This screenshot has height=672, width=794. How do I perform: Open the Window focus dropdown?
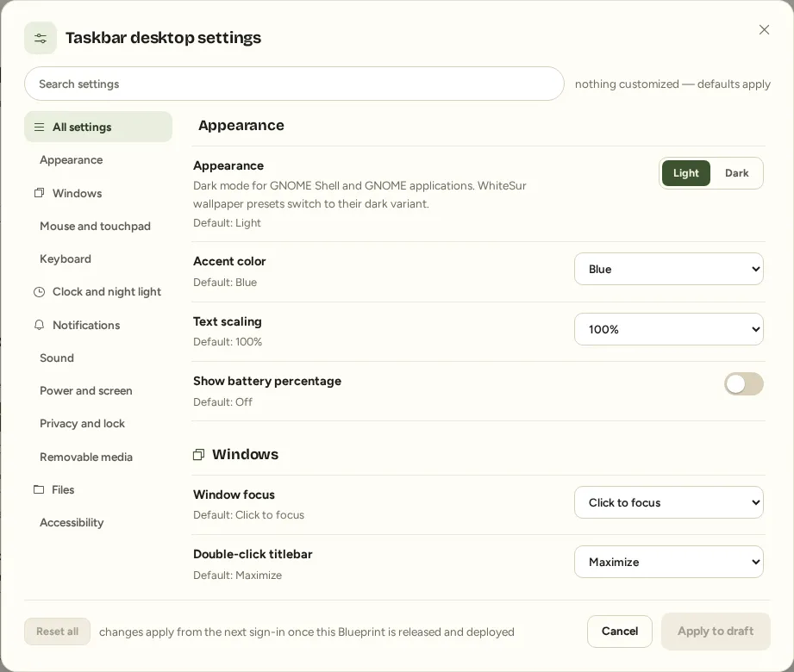pyautogui.click(x=668, y=502)
